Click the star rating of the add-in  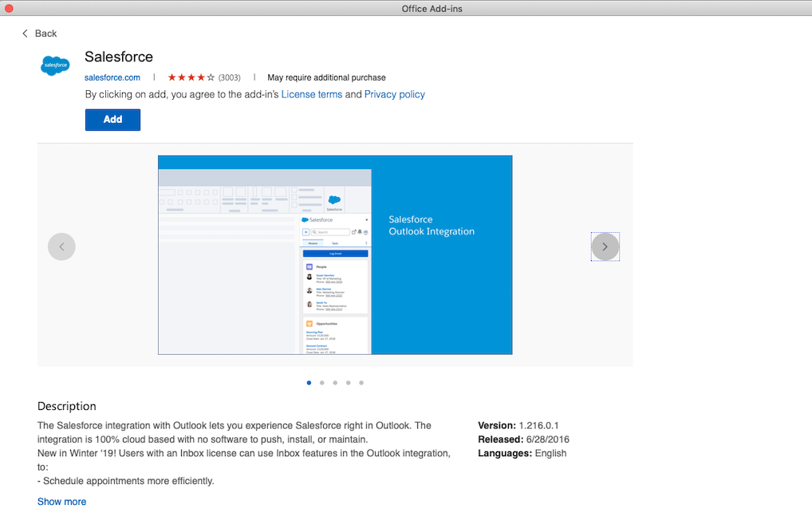tap(191, 77)
